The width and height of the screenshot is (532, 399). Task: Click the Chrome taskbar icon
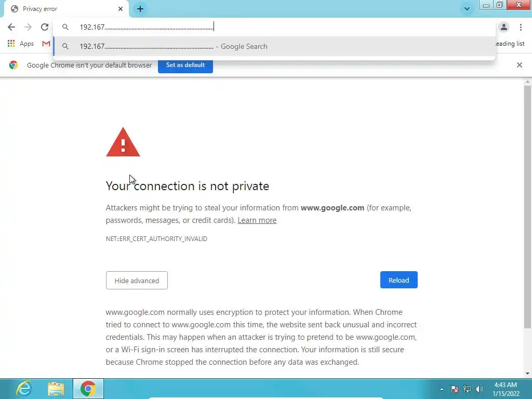[88, 389]
